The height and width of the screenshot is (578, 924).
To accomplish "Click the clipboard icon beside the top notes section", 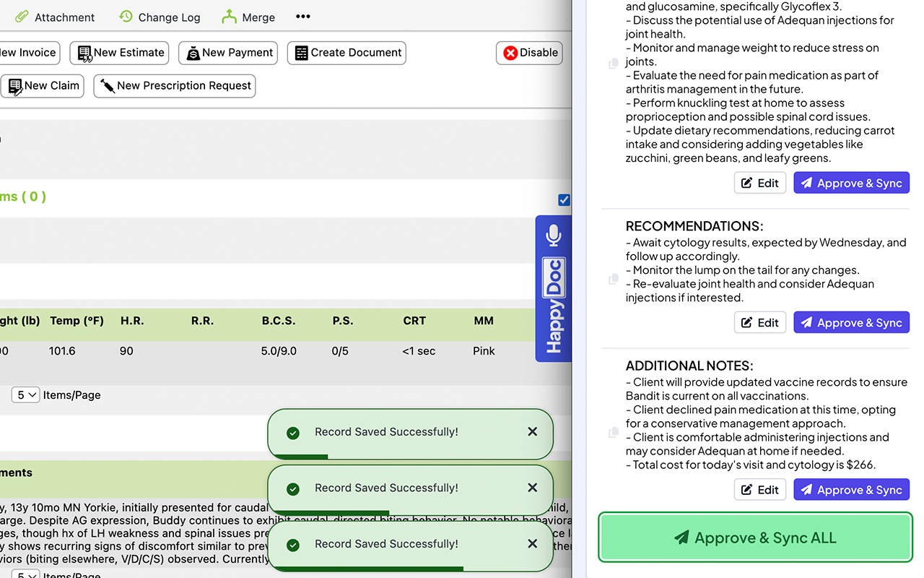I will click(x=613, y=63).
